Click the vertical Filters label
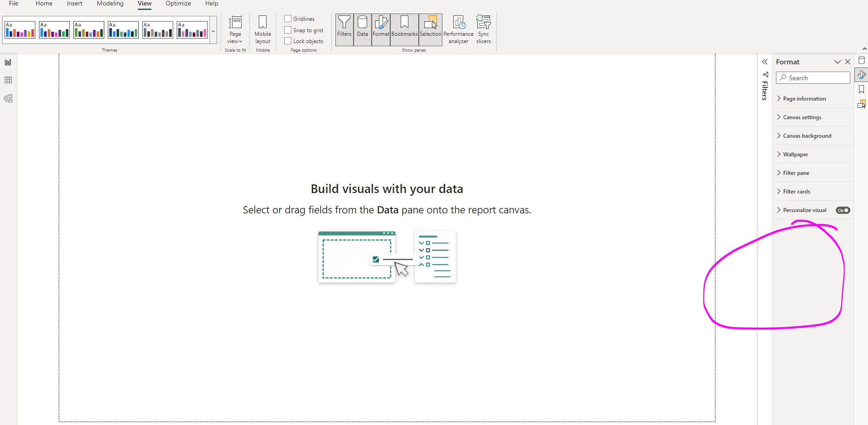The height and width of the screenshot is (425, 868). click(765, 90)
